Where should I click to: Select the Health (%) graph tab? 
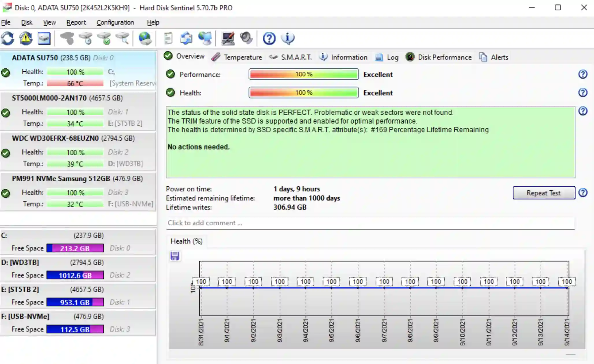(x=187, y=241)
